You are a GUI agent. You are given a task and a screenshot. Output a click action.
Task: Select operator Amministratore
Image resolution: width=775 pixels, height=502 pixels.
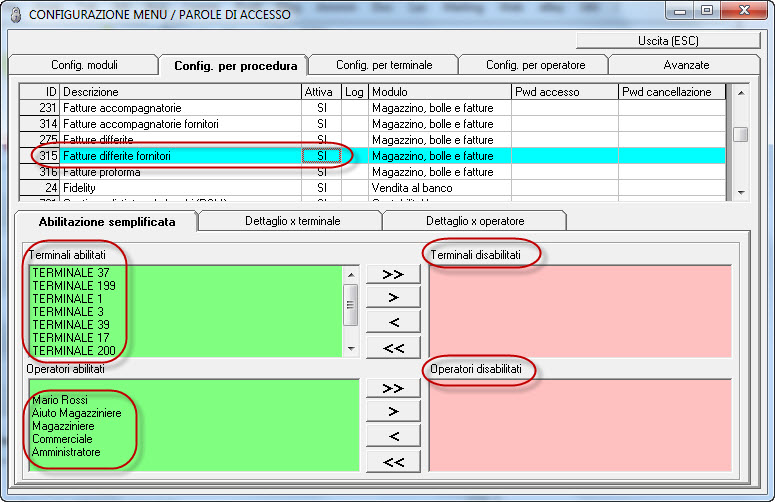pyautogui.click(x=66, y=452)
